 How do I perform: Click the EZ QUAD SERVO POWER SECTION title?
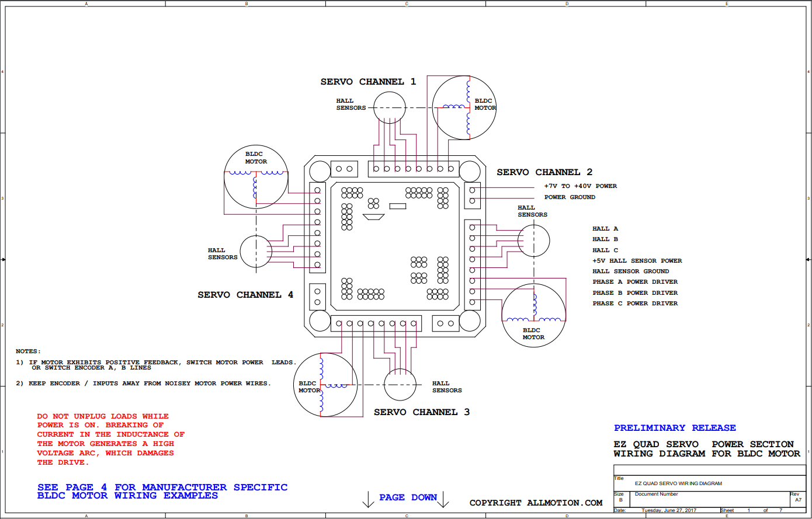707,449
